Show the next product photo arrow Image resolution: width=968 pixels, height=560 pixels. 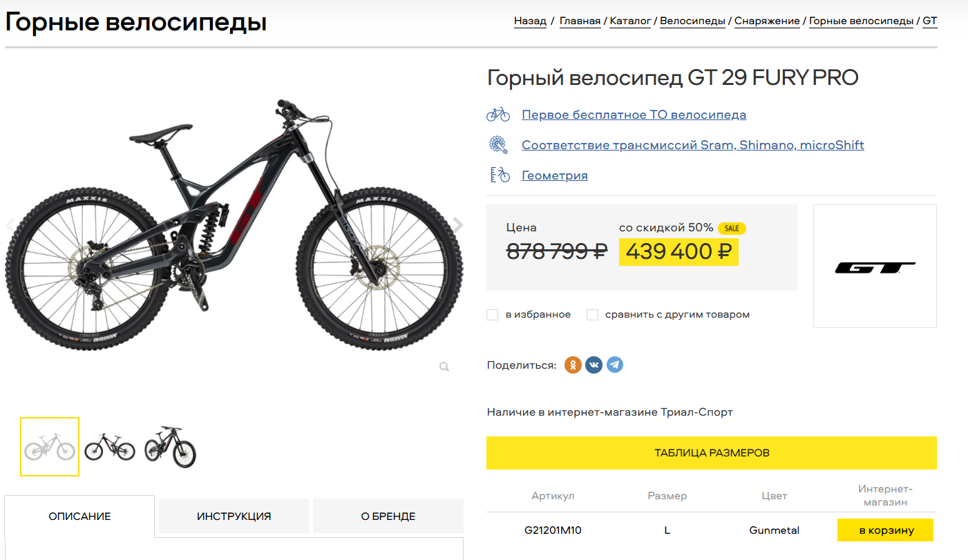[x=457, y=224]
